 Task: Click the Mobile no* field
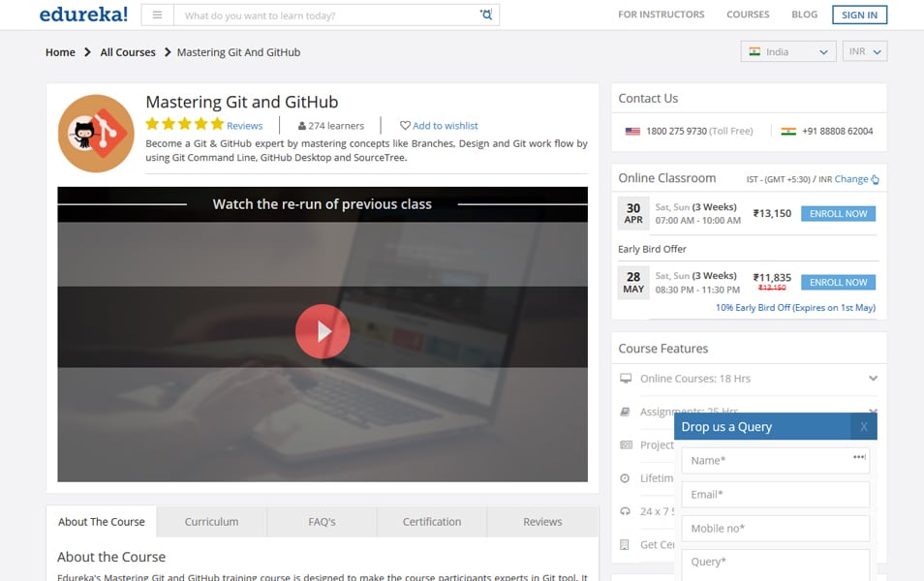coord(775,529)
